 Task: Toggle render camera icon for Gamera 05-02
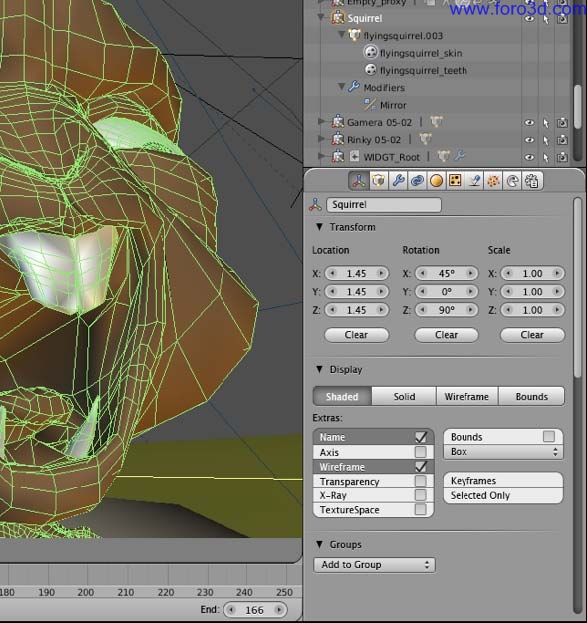562,123
